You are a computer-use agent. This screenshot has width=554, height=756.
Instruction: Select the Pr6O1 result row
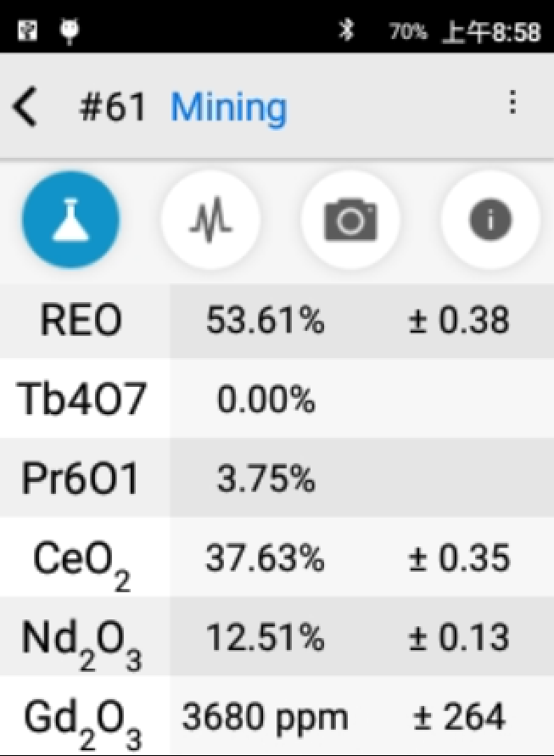tap(277, 478)
